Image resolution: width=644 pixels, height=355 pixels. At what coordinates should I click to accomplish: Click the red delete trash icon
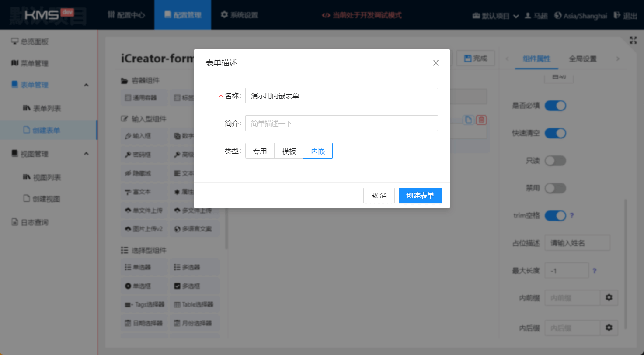(481, 120)
